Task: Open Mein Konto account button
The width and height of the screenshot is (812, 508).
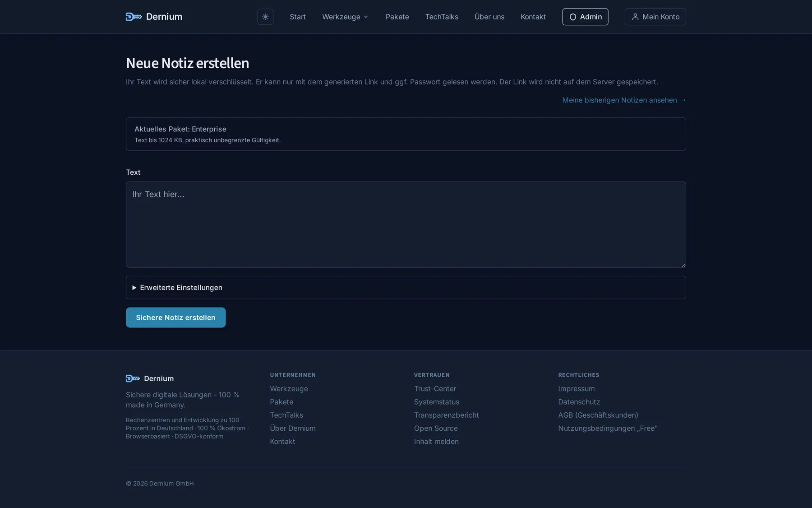Action: 655,17
